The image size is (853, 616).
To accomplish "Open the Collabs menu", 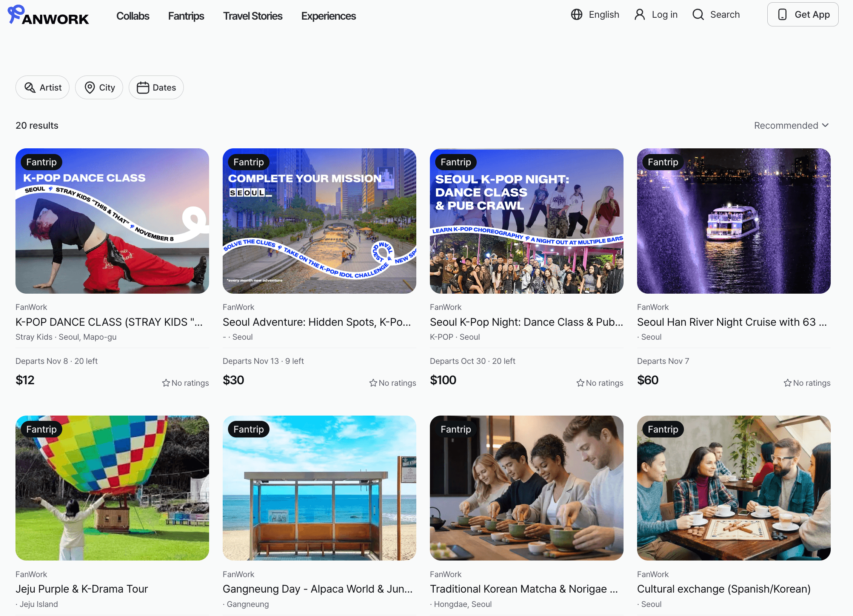I will [x=133, y=16].
